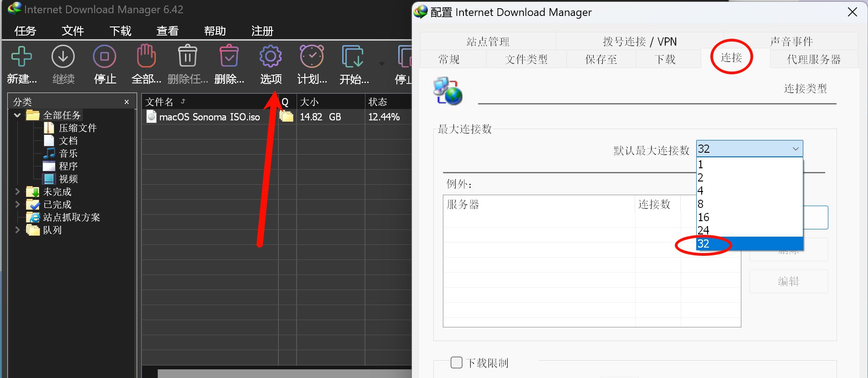Open the 查看 menu

click(168, 31)
